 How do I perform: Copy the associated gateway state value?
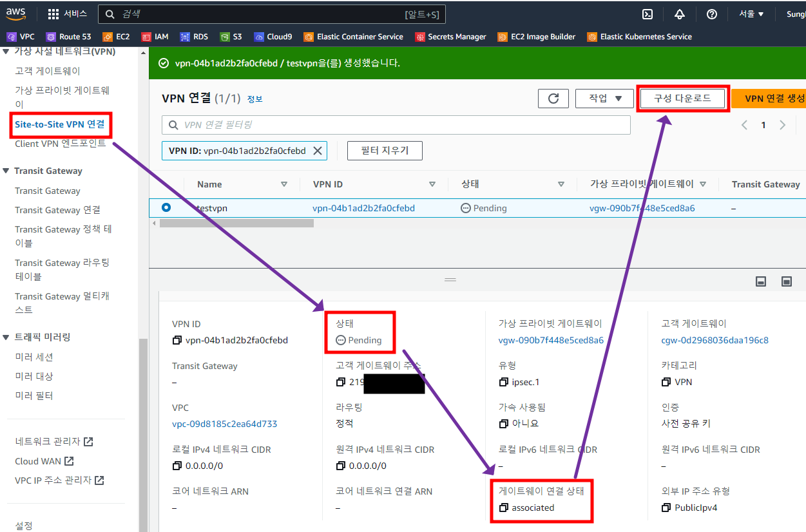pyautogui.click(x=504, y=508)
